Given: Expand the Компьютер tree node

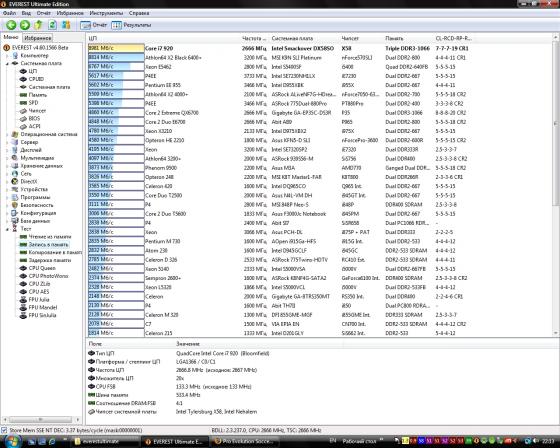Looking at the screenshot, I should coord(7,55).
